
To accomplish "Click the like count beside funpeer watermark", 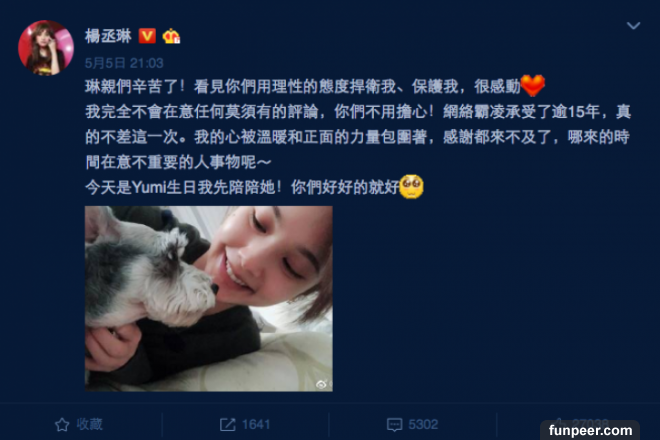I will [591, 422].
